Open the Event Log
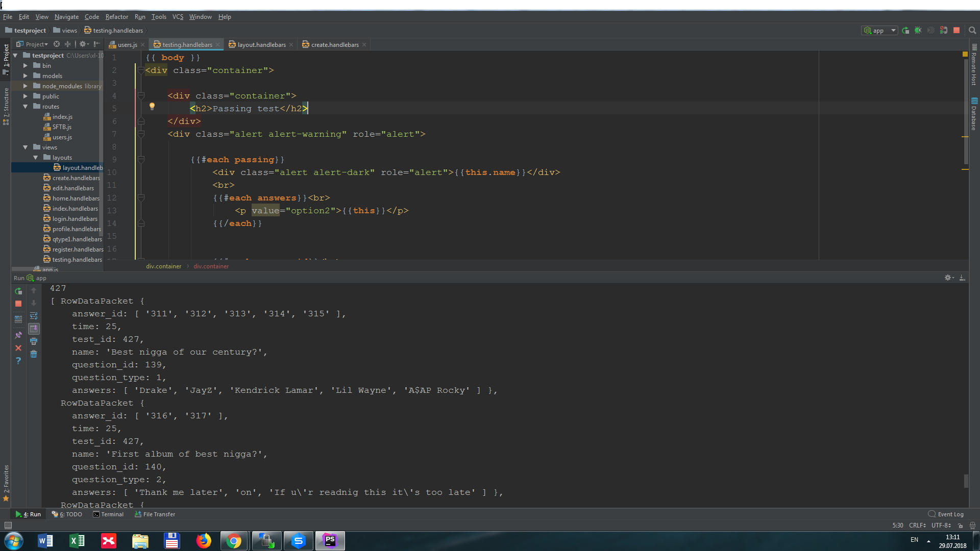The width and height of the screenshot is (980, 551). [x=946, y=514]
